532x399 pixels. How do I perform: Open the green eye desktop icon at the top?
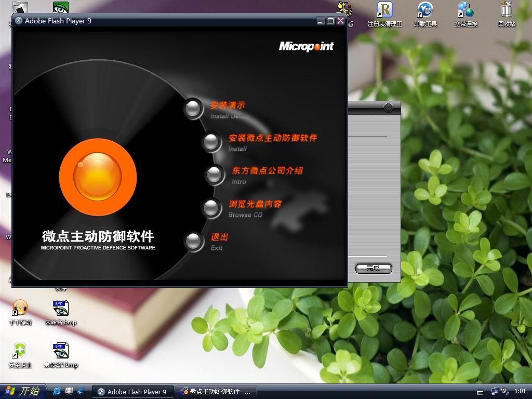[61, 7]
